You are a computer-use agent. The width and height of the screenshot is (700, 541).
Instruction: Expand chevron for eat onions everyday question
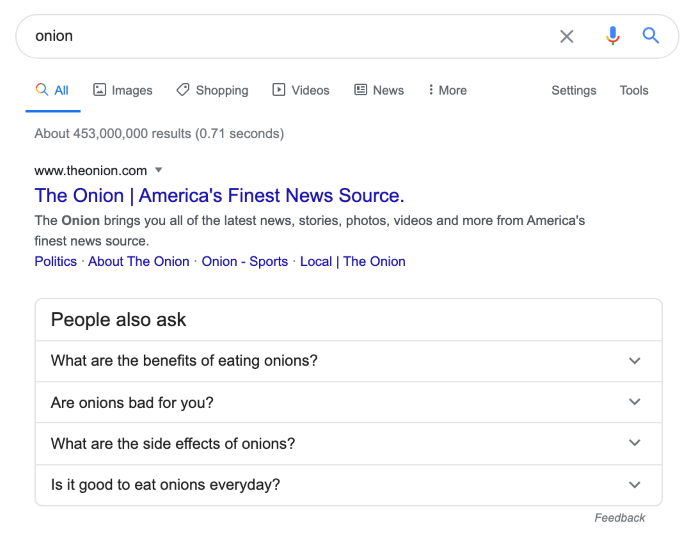coord(634,485)
